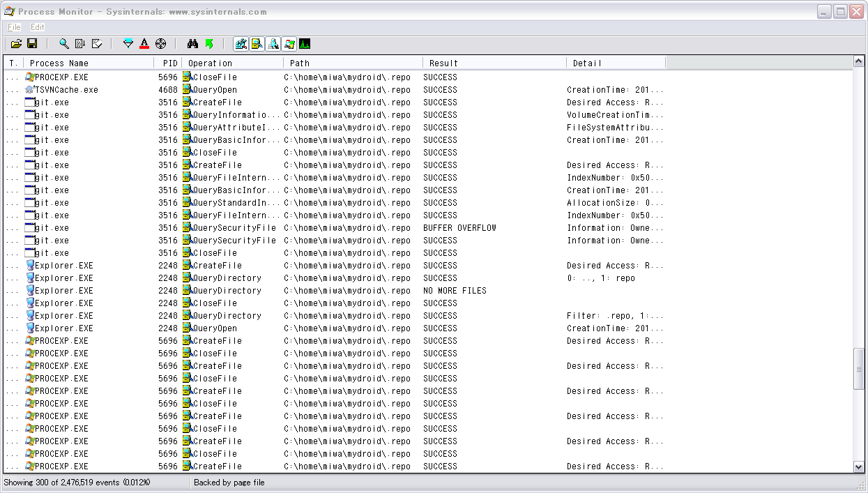Select the QueryAttributeI... operation text
Image resolution: width=868 pixels, height=493 pixels.
pyautogui.click(x=236, y=128)
